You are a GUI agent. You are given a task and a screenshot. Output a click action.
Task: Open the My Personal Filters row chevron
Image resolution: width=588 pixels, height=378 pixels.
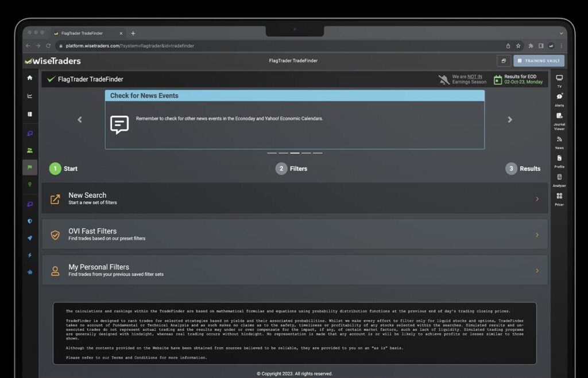click(x=537, y=271)
